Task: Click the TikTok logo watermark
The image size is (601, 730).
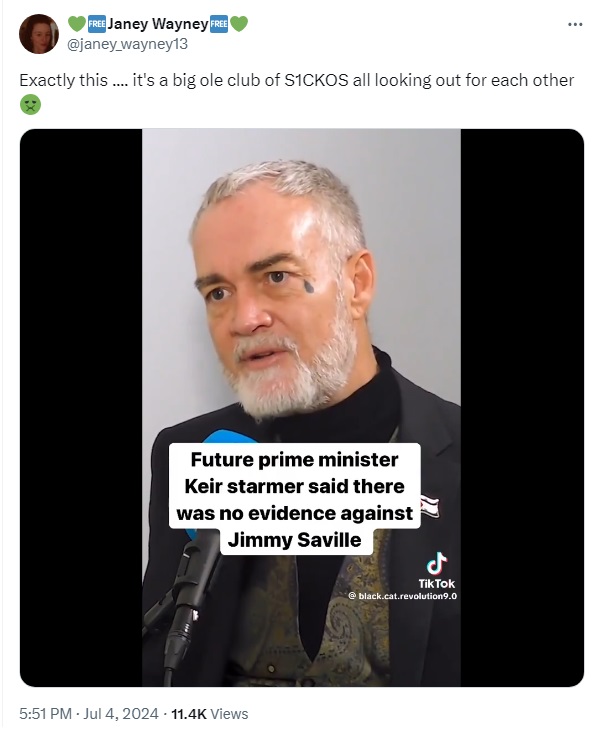Action: coord(436,571)
